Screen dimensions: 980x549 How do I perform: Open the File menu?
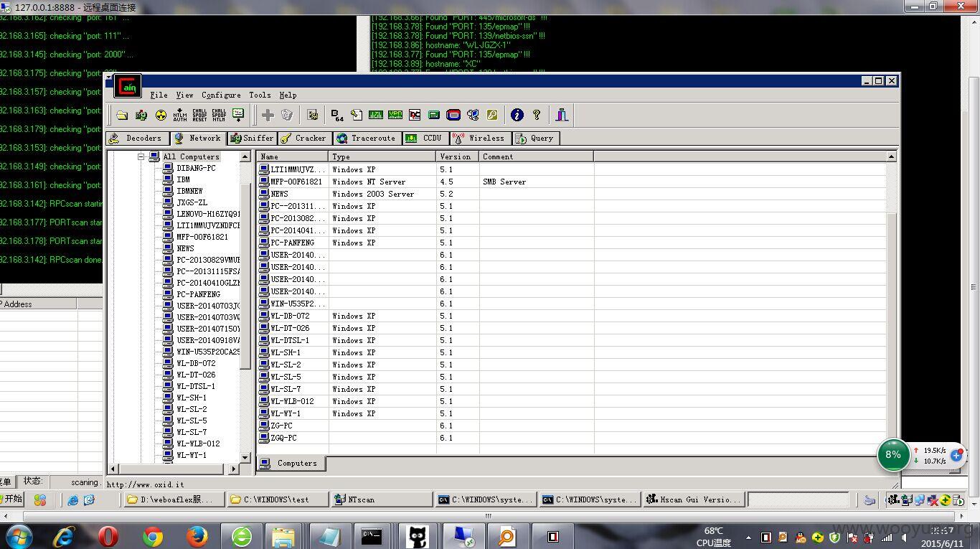(159, 95)
